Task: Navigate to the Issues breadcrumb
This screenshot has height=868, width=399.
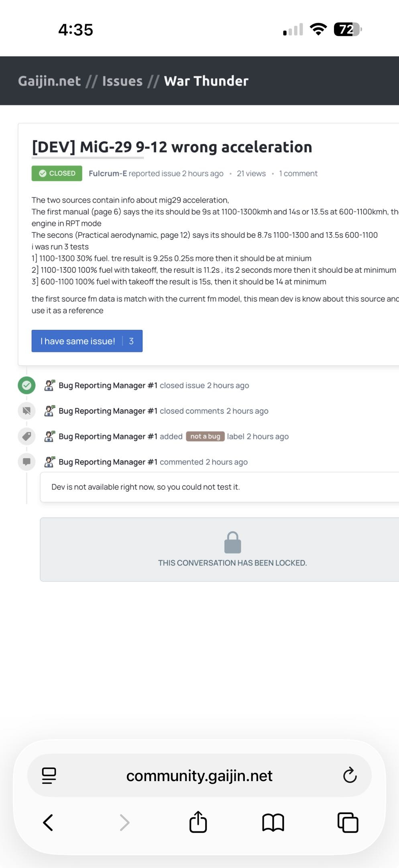Action: (122, 81)
